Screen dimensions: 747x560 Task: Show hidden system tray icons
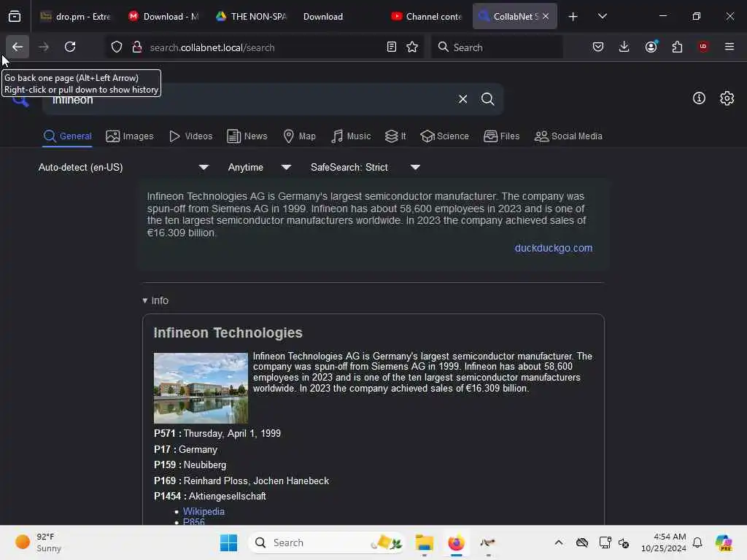click(559, 542)
